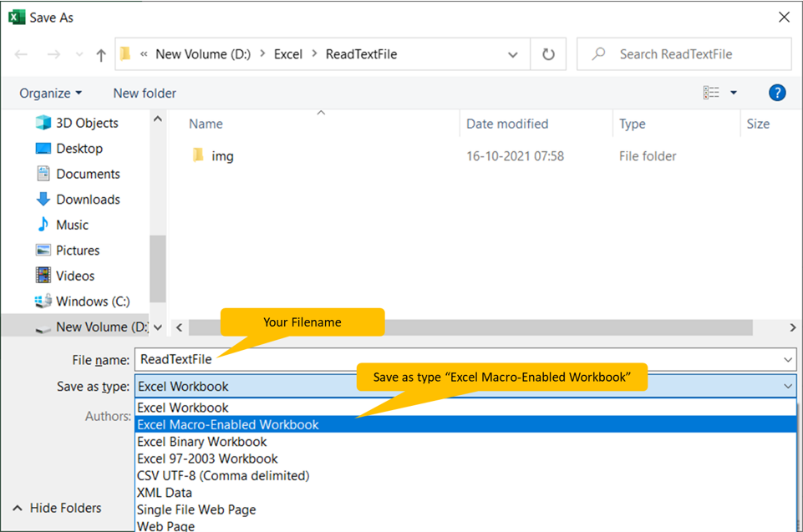The height and width of the screenshot is (532, 803).
Task: Click the Search ReadTextFile field
Action: [x=684, y=53]
